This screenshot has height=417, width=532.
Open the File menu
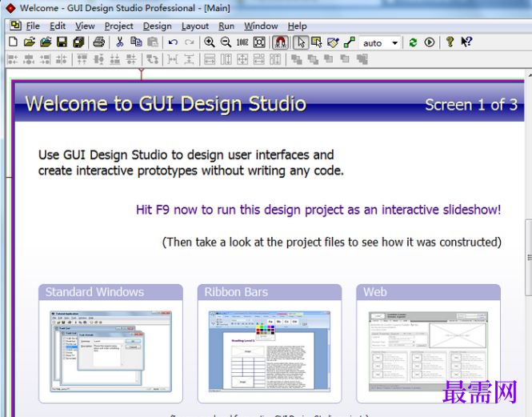tap(33, 26)
